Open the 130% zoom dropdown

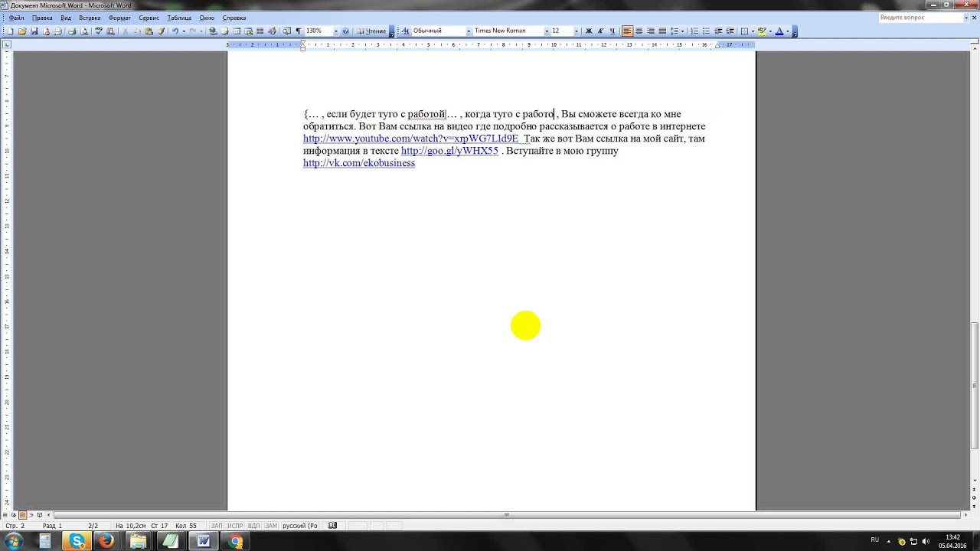coord(336,31)
